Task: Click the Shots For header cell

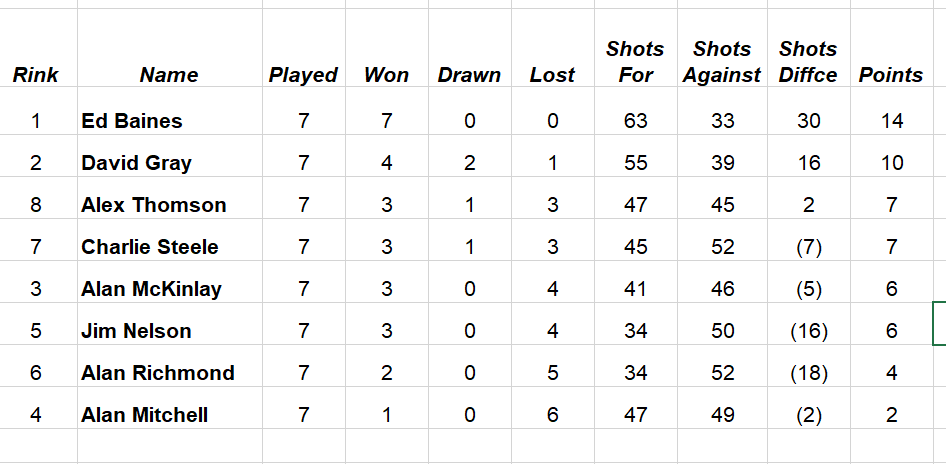Action: [635, 62]
